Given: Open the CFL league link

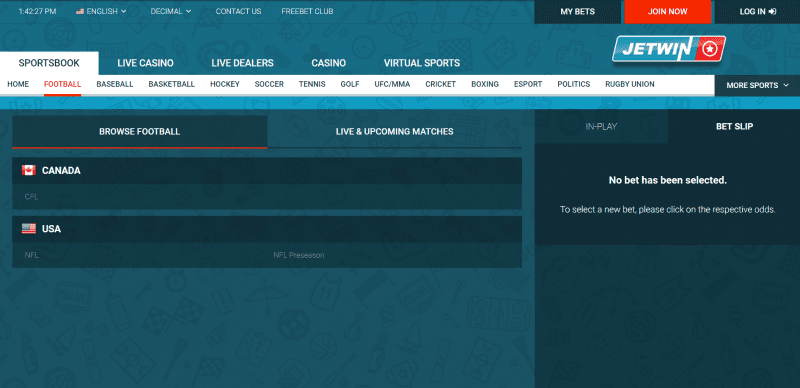Looking at the screenshot, I should click(32, 197).
